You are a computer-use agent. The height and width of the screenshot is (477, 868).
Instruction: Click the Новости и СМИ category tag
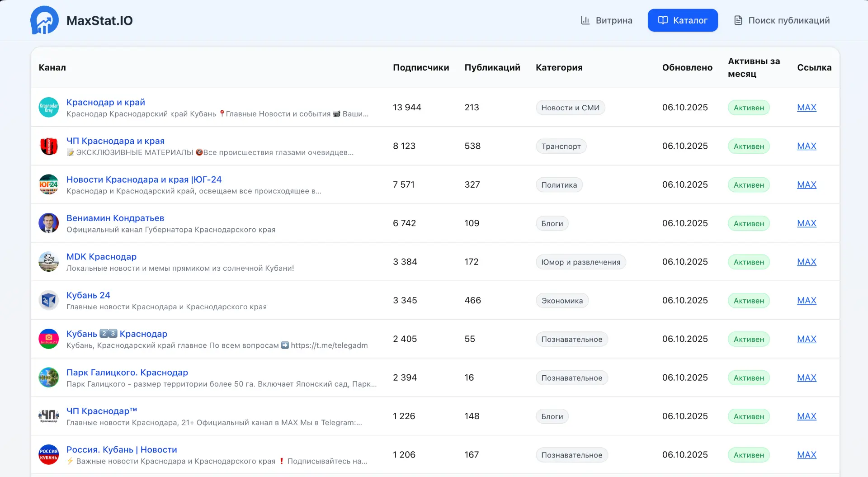coord(570,108)
